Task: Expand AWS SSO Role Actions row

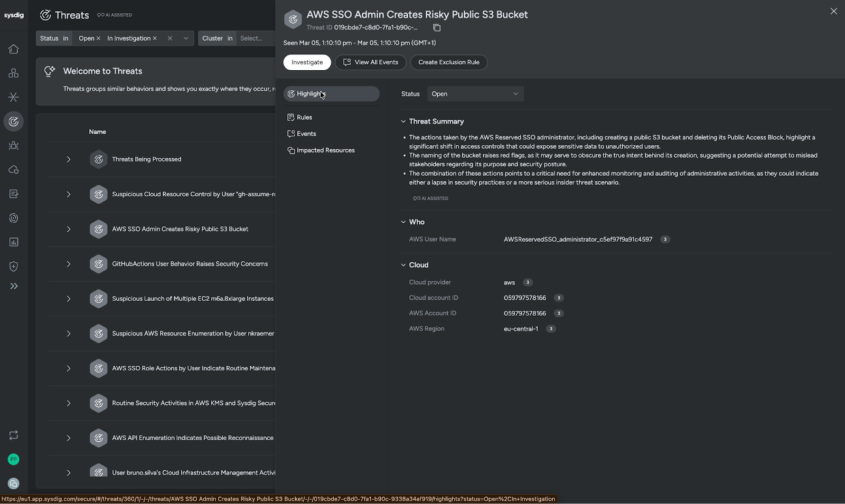Action: pos(68,368)
